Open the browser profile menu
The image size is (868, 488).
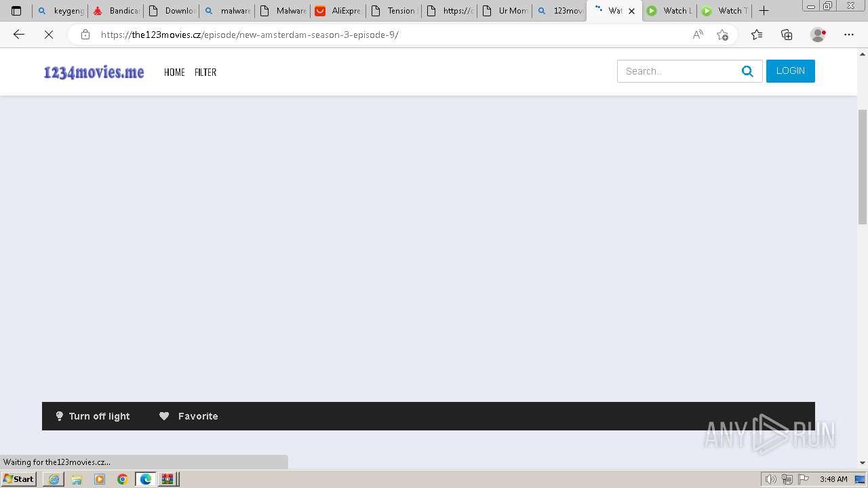(818, 35)
